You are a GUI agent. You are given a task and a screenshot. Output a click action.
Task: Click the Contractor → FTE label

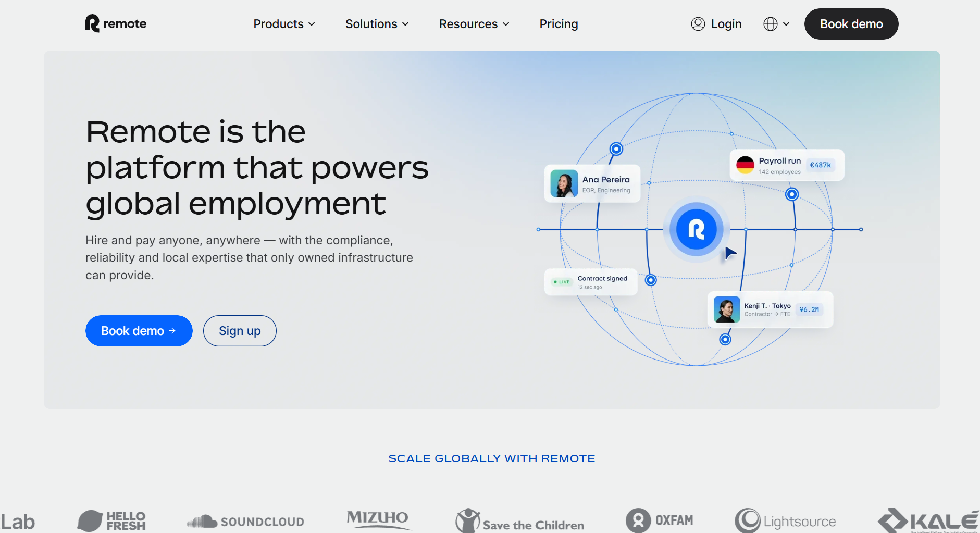[x=767, y=314]
